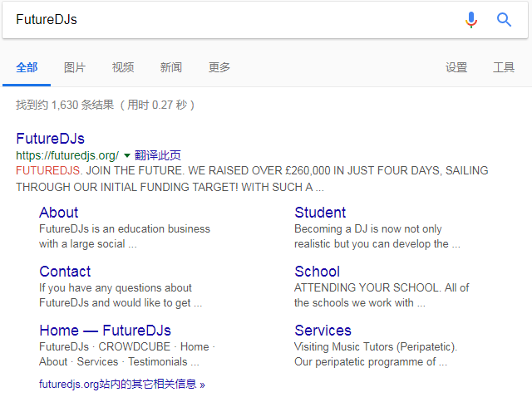Screen dimensions: 532x402
Task: Click the FutureDJs search input field
Action: click(x=233, y=20)
